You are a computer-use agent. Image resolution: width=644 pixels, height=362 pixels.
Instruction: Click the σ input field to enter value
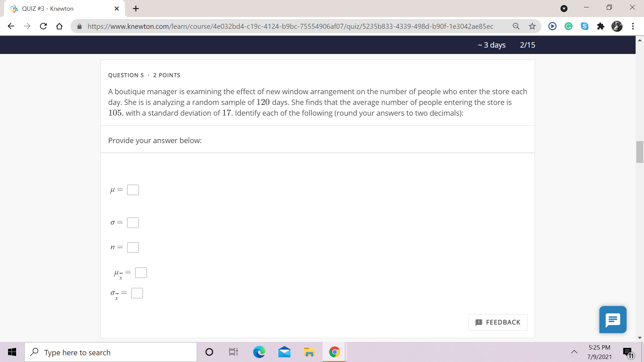click(132, 222)
